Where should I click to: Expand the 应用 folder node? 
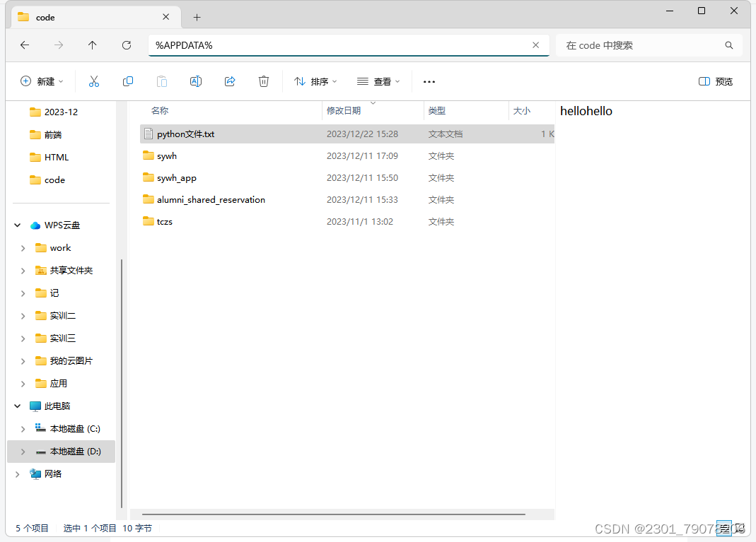pos(23,384)
